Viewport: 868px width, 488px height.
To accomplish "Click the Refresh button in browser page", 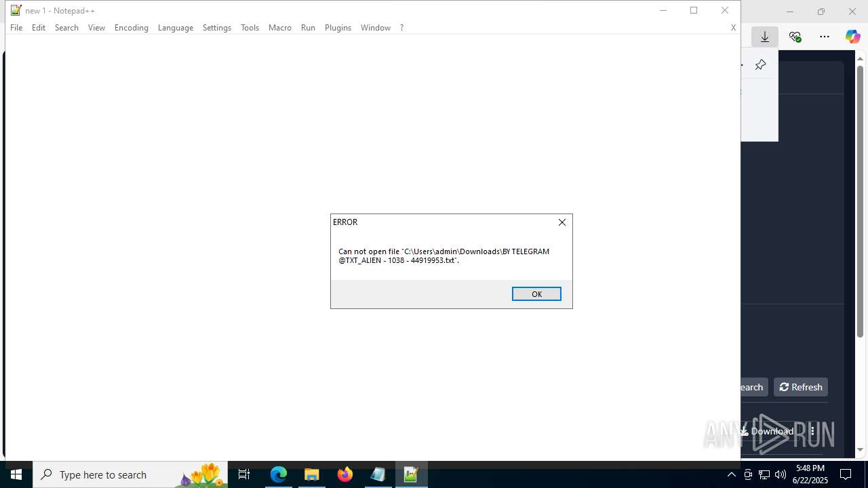I will pyautogui.click(x=801, y=387).
